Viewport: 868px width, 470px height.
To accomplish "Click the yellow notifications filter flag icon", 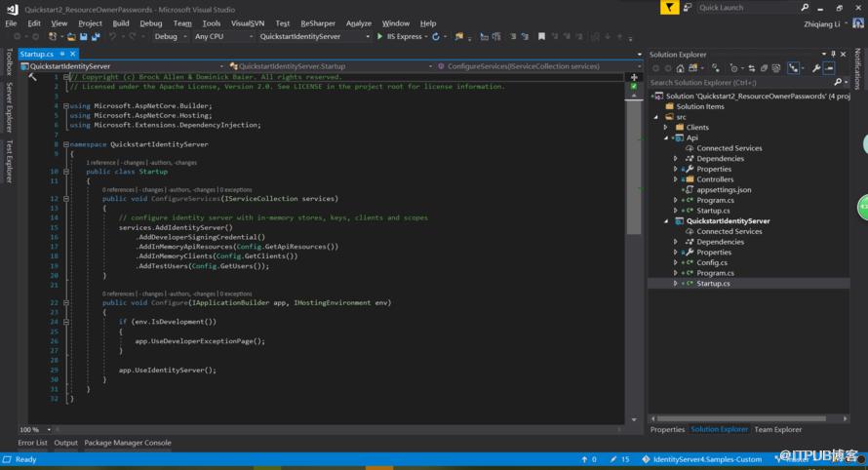I will pyautogui.click(x=669, y=8).
